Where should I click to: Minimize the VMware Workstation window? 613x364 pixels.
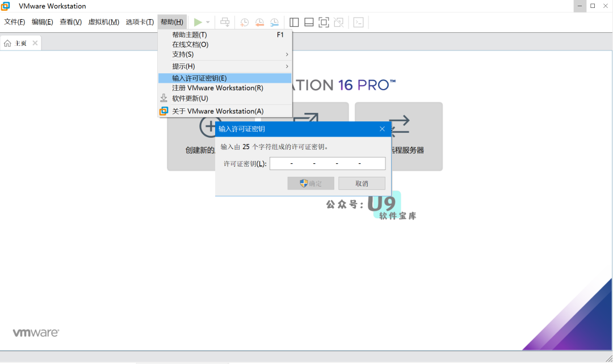580,6
